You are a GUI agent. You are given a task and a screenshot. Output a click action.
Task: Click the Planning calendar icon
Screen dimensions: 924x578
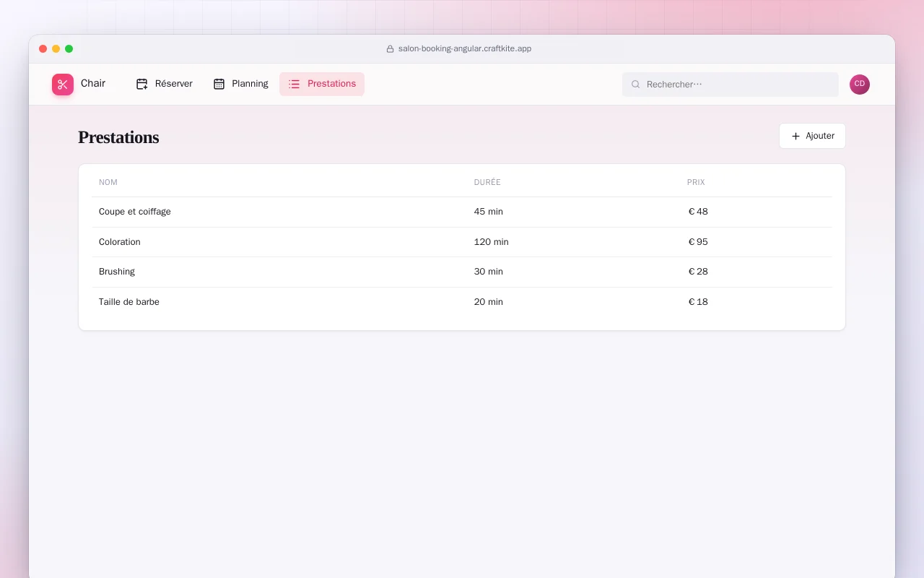pyautogui.click(x=219, y=84)
